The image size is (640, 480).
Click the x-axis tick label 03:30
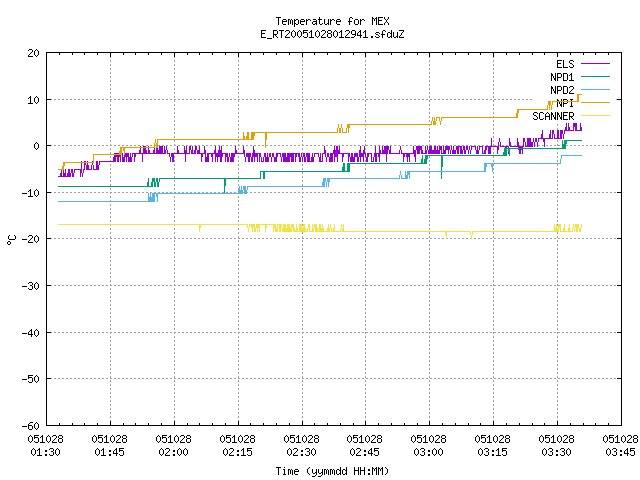click(x=556, y=452)
